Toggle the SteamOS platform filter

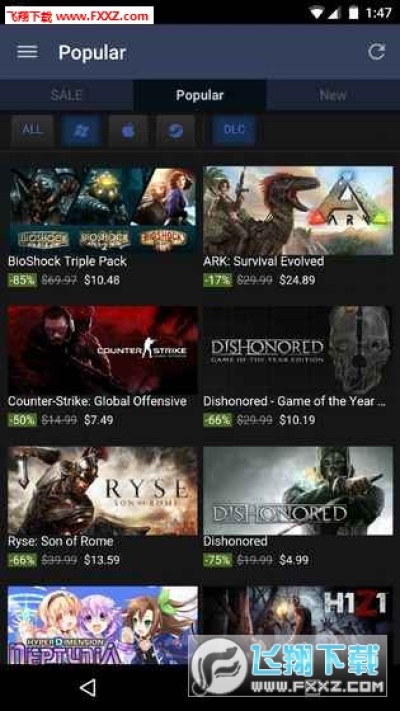point(176,130)
